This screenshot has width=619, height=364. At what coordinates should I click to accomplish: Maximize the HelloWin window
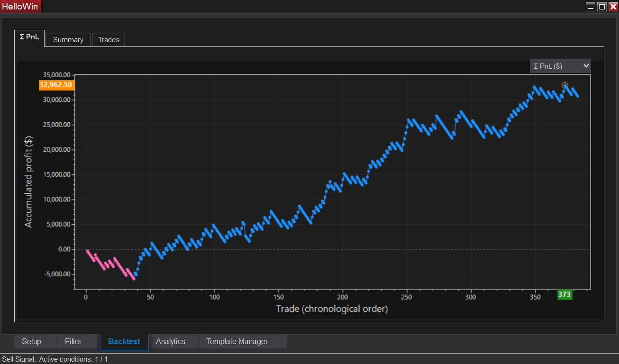[602, 7]
